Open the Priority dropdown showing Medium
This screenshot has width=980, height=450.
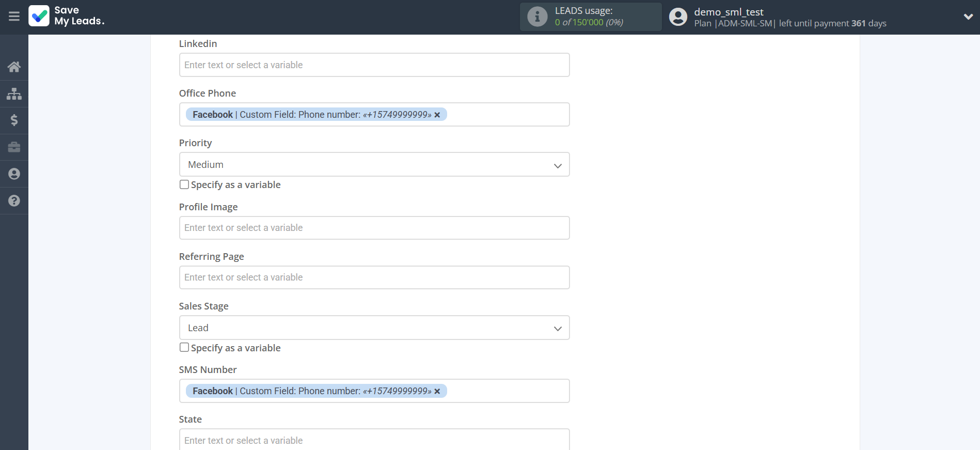coord(374,164)
